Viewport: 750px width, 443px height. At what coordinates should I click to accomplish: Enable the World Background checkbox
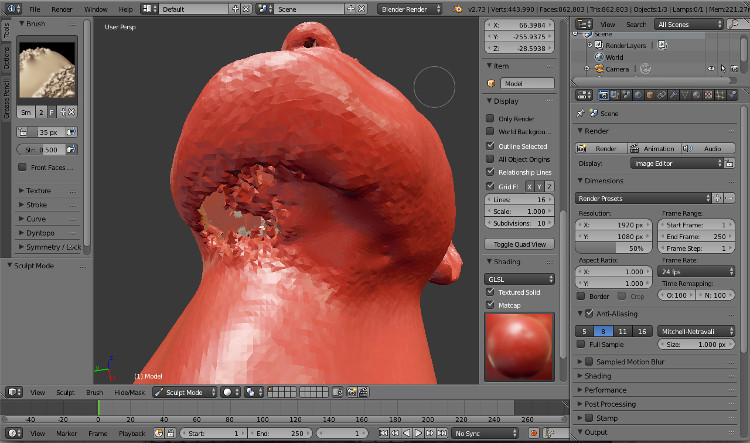click(490, 131)
